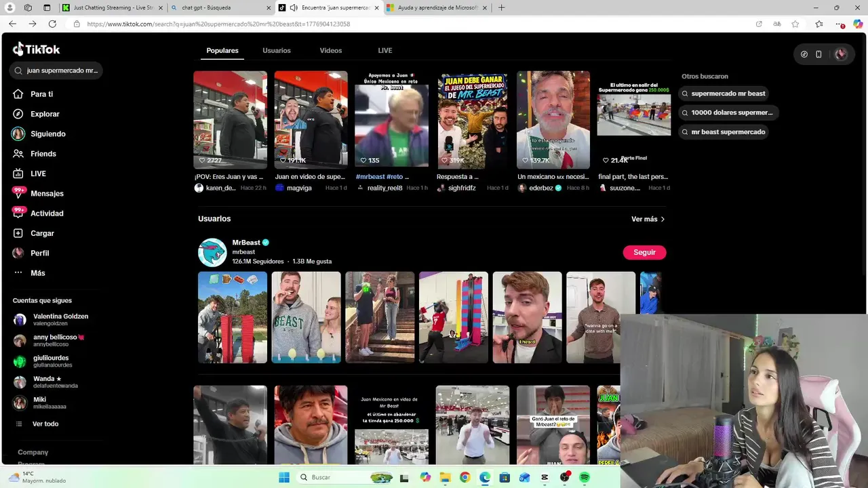Search suggestion 'supermercado mr beast'
The height and width of the screenshot is (488, 868).
(723, 94)
